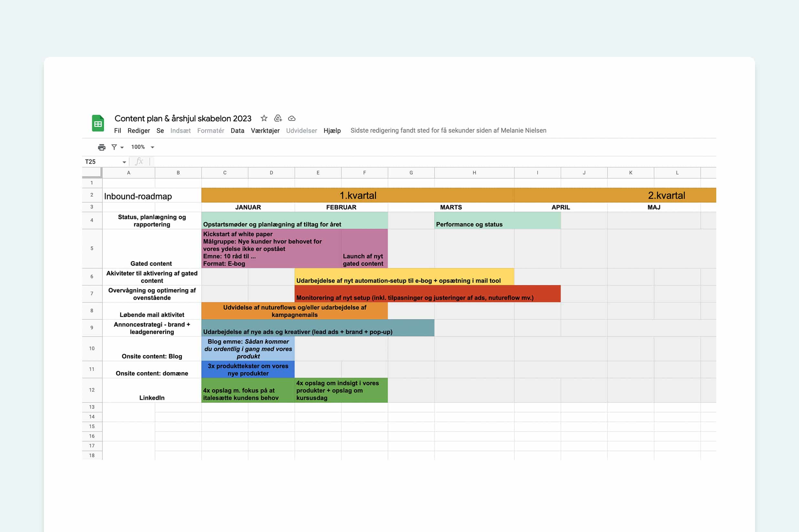799x532 pixels.
Task: Open the T25 name box dropdown arrow
Action: [x=124, y=162]
